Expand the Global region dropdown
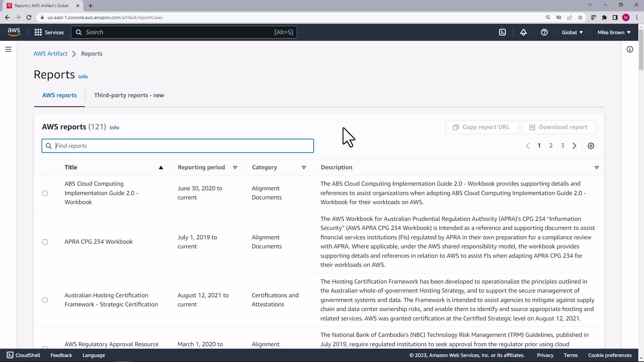Viewport: 644px width, 362px height. click(x=572, y=33)
